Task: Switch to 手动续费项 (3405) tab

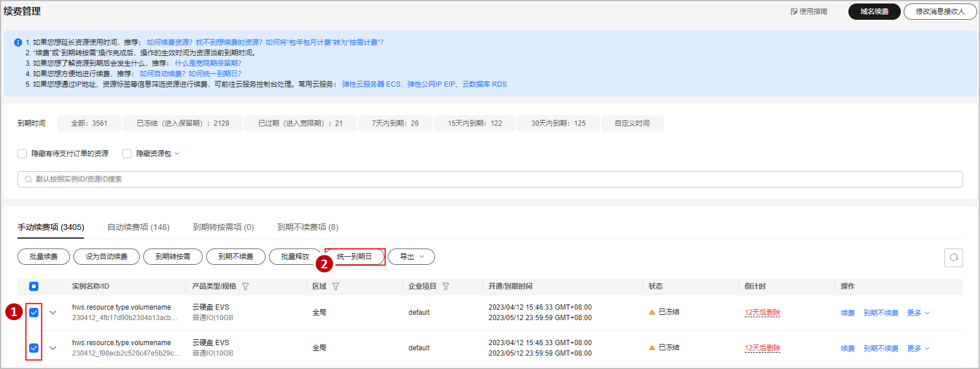Action: pos(51,227)
